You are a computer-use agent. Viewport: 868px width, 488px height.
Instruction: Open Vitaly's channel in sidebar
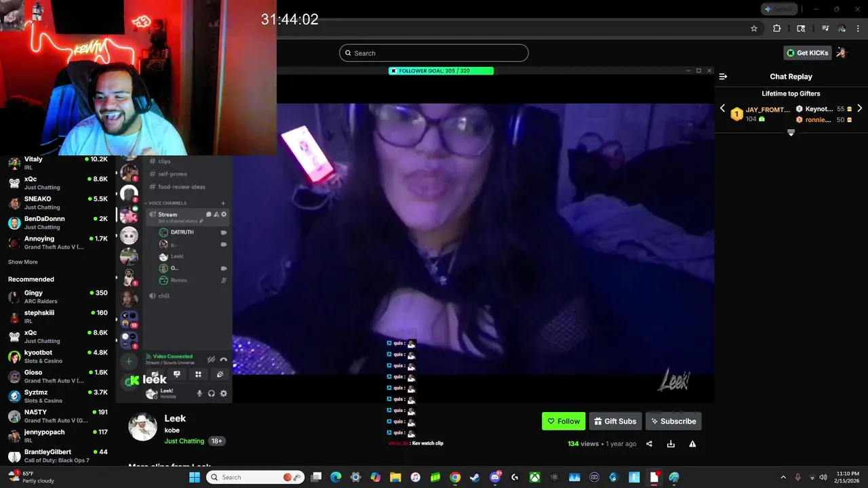[x=58, y=163]
